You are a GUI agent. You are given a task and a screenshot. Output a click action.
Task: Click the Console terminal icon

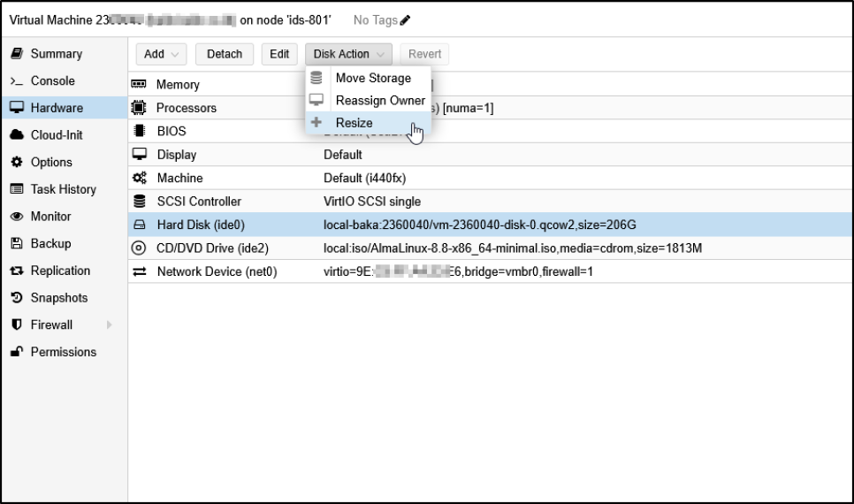point(16,81)
